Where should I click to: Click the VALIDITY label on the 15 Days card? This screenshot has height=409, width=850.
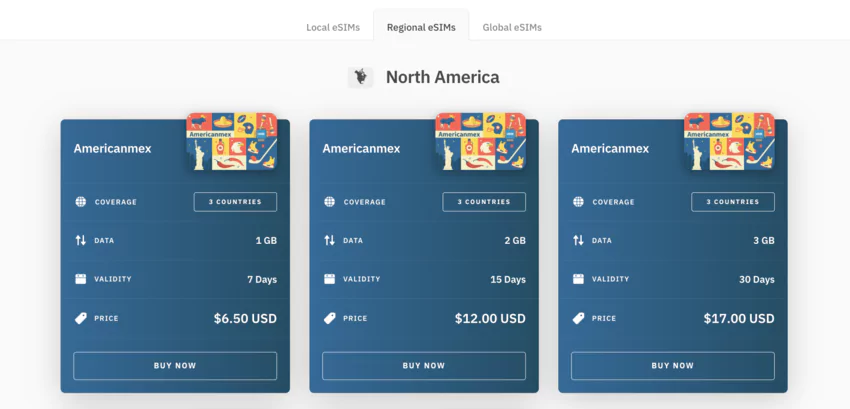pyautogui.click(x=362, y=279)
